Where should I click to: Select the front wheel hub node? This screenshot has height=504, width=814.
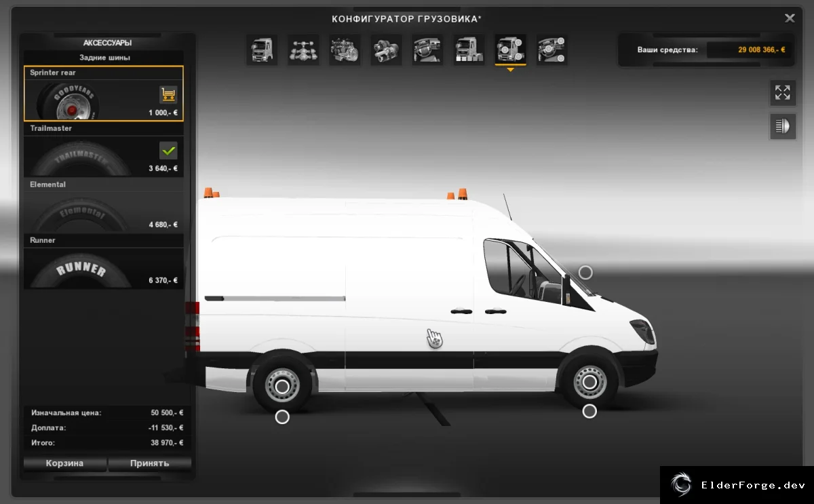pyautogui.click(x=589, y=383)
